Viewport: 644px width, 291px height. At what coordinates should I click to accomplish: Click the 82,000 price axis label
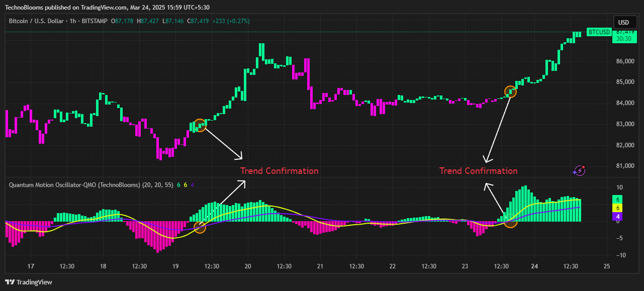[625, 145]
